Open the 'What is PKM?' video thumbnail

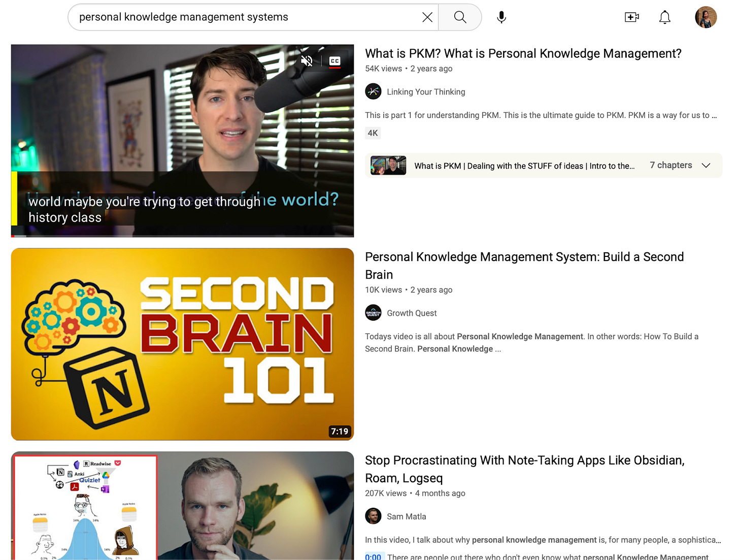182,141
